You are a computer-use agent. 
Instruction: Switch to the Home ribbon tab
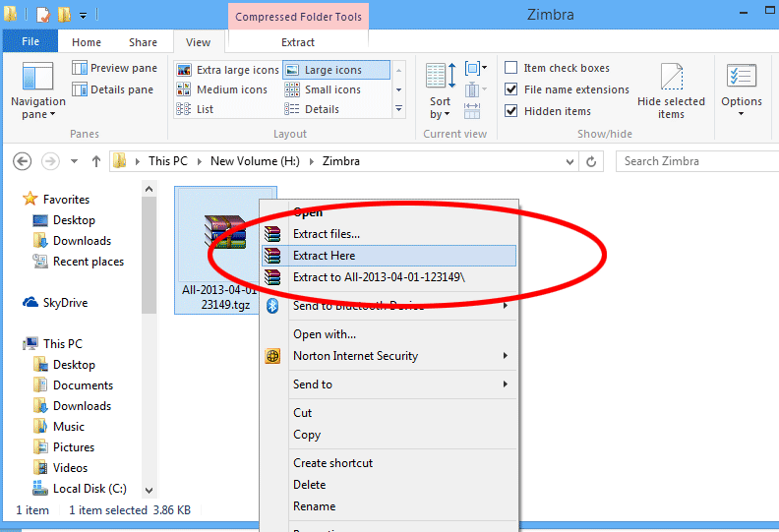point(87,42)
